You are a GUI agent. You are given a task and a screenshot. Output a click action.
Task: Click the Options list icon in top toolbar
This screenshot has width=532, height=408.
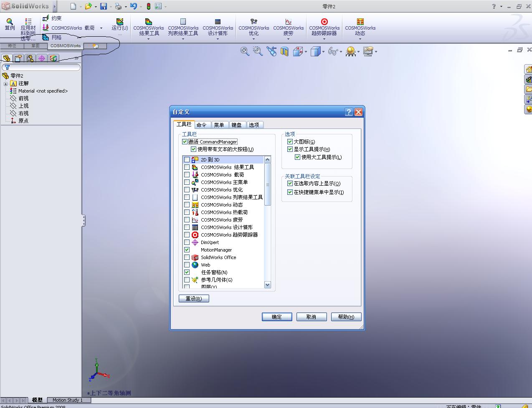[158, 6]
